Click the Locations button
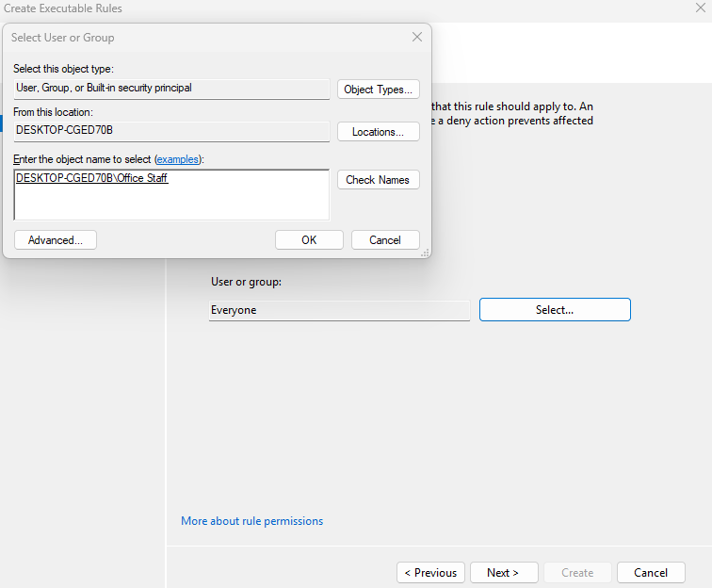Viewport: 712px width, 588px height. pos(378,132)
